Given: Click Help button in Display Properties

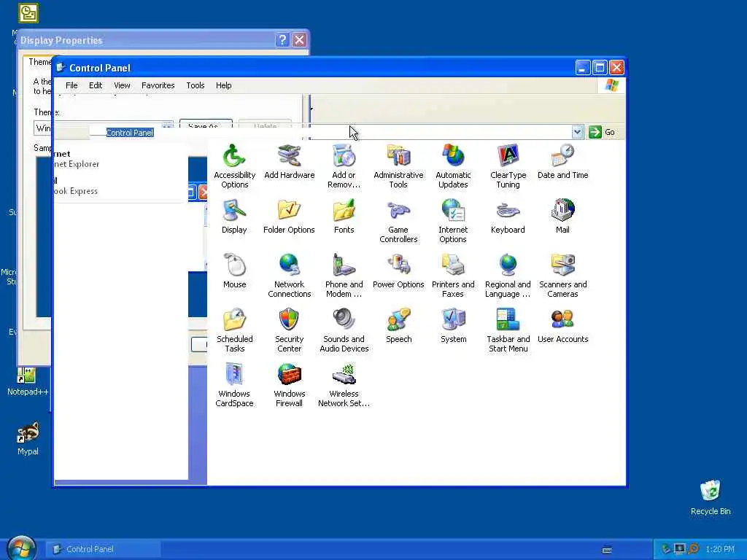Looking at the screenshot, I should [282, 40].
